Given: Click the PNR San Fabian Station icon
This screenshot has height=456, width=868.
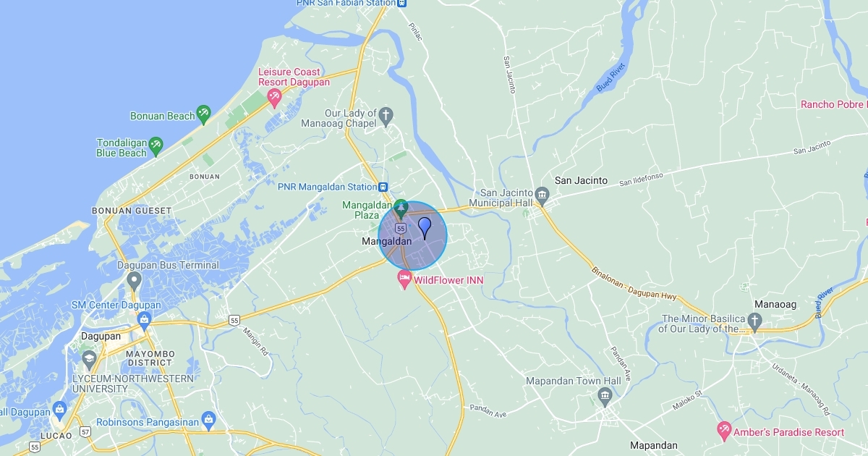Looking at the screenshot, I should (x=403, y=3).
